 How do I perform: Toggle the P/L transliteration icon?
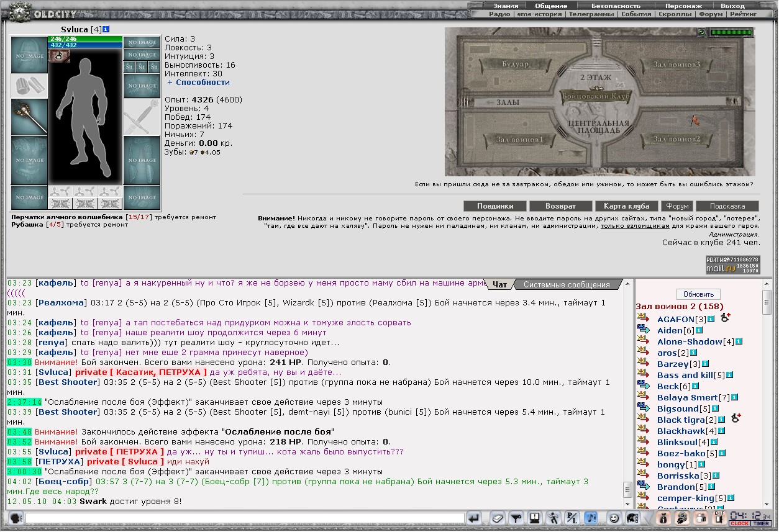point(572,518)
